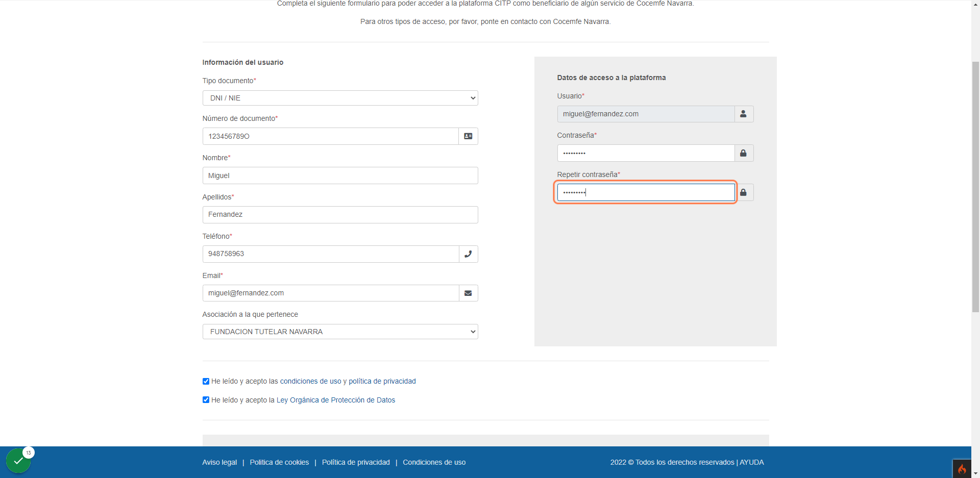
Task: Open the Tipo documento dropdown
Action: click(340, 98)
